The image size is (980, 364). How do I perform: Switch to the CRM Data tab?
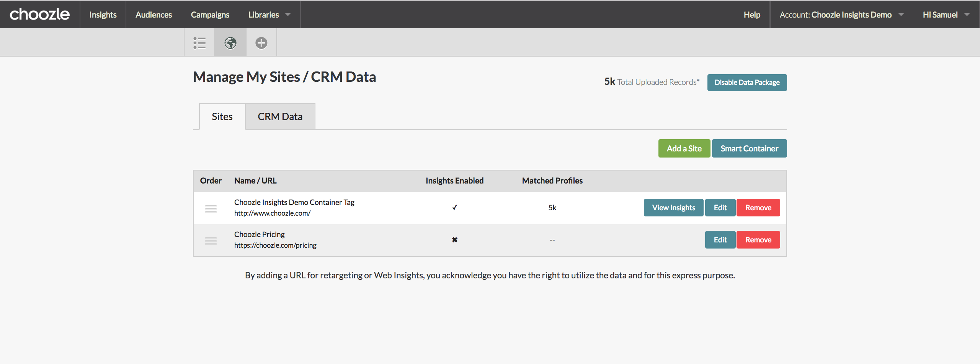point(280,117)
